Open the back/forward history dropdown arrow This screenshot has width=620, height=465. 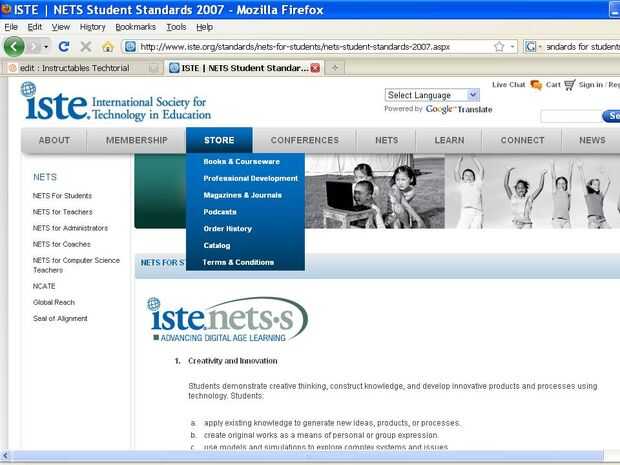coord(46,47)
